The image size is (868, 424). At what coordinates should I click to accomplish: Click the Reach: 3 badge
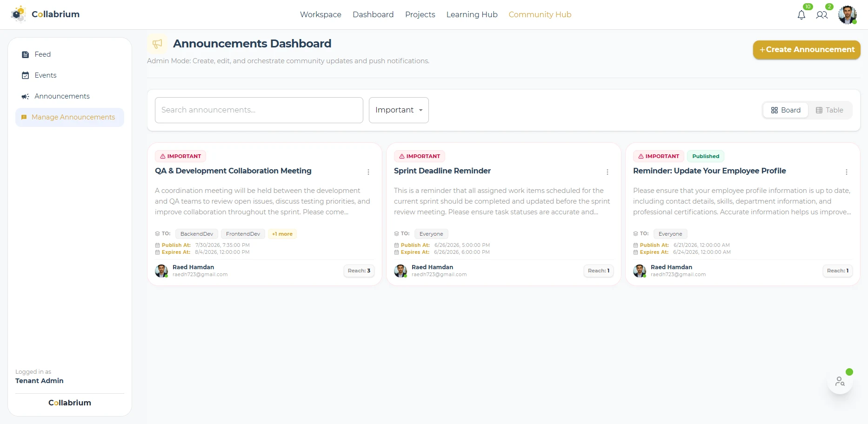click(x=359, y=271)
